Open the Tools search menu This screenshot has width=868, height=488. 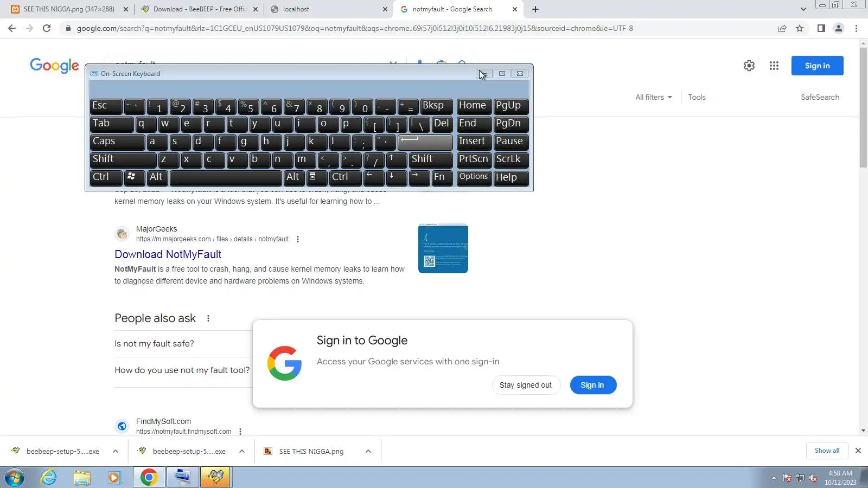697,97
